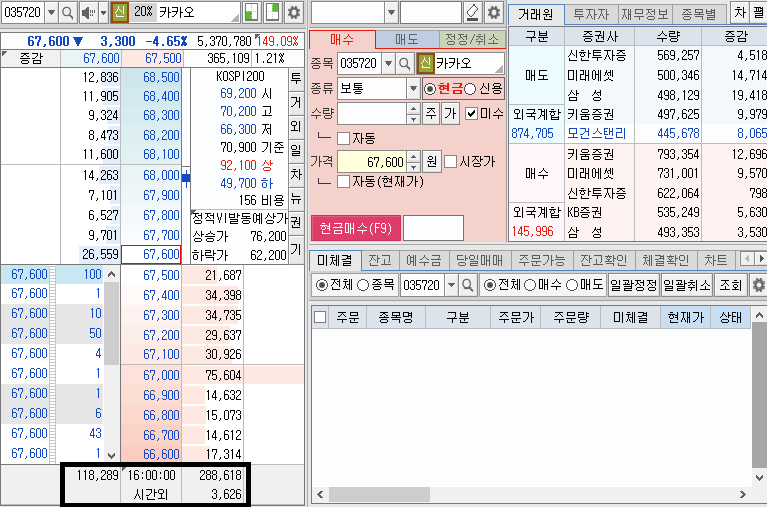Click the 조회 query button
Image resolution: width=767 pixels, height=507 pixels.
pos(731,285)
